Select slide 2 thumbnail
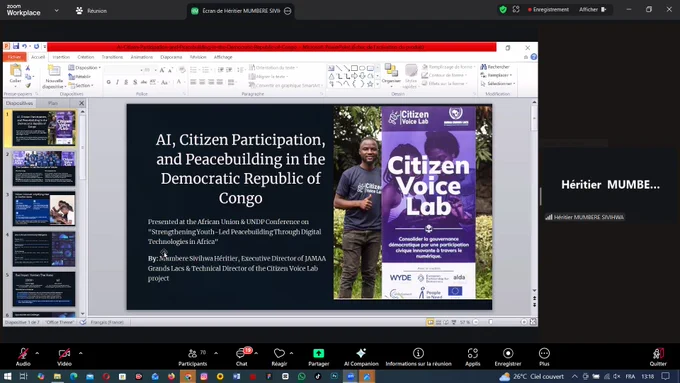Screen dimensions: 680x383 pos(44,168)
